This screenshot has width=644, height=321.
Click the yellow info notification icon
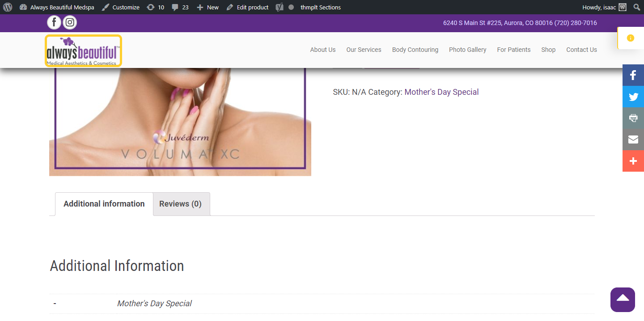631,38
